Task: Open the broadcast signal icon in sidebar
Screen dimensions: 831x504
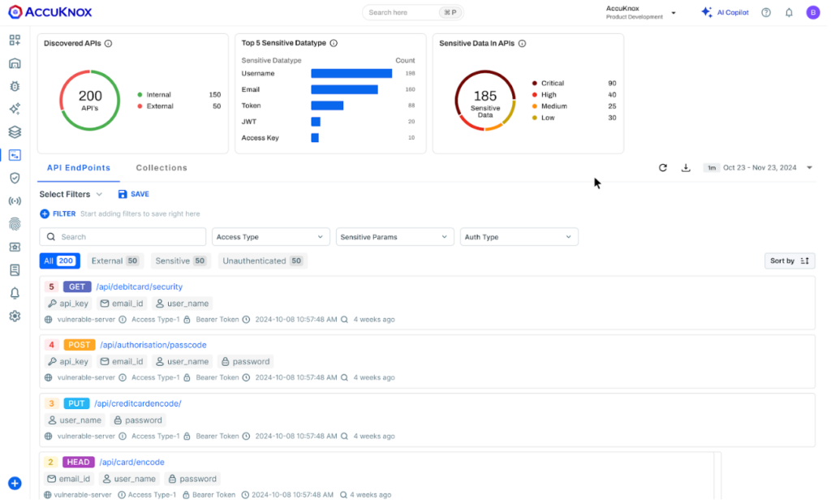Action: (x=14, y=200)
